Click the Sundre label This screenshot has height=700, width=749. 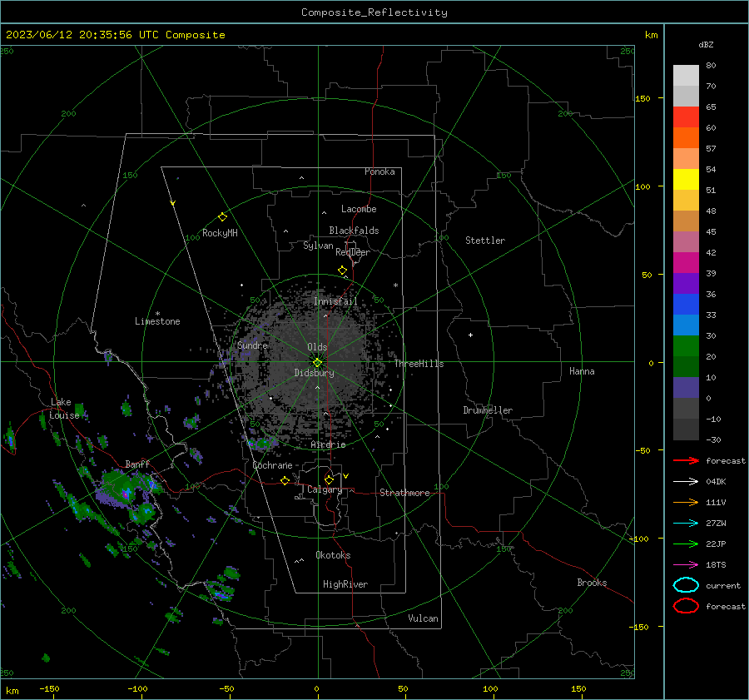pyautogui.click(x=252, y=345)
